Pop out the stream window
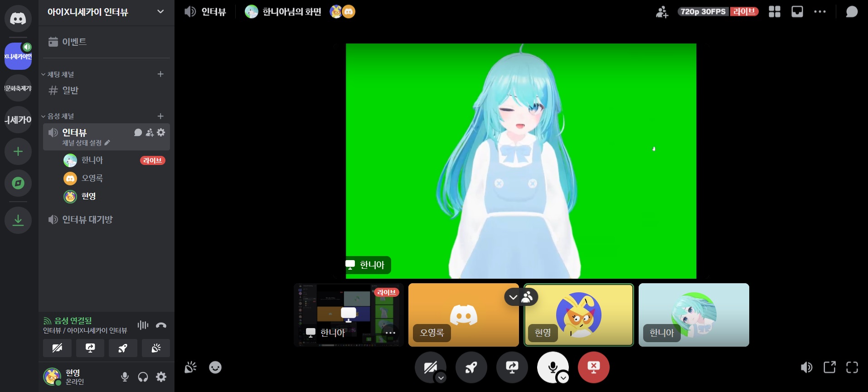Image resolution: width=868 pixels, height=392 pixels. [829, 367]
